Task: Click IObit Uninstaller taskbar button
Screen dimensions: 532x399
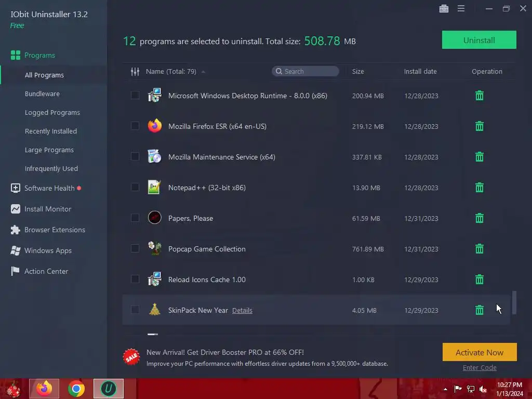Action: [109, 389]
